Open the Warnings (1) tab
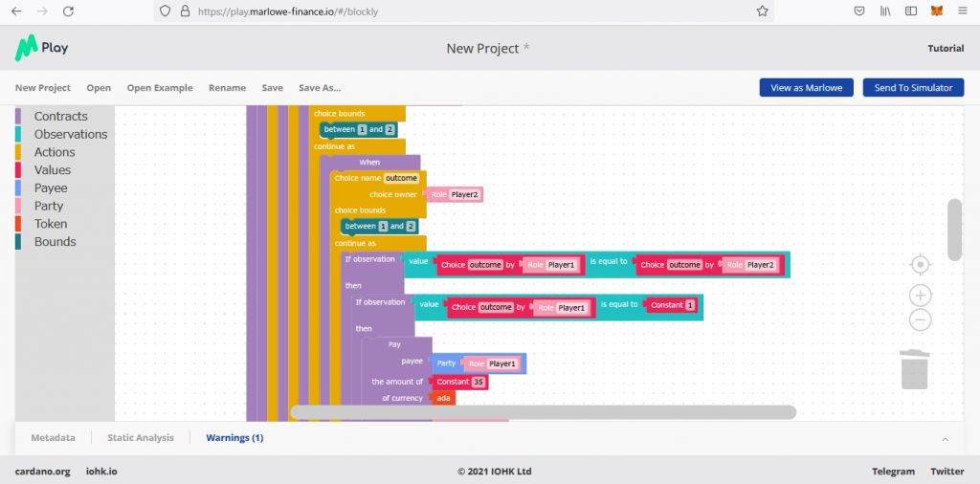The width and height of the screenshot is (980, 484). coord(234,438)
